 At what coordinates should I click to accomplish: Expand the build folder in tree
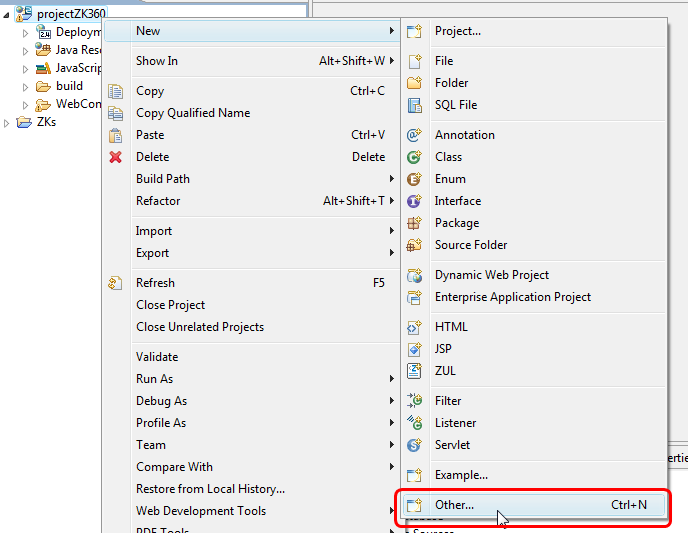27,87
